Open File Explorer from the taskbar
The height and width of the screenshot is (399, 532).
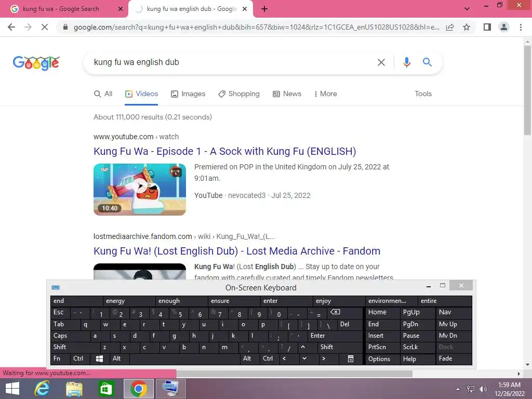[x=74, y=389]
